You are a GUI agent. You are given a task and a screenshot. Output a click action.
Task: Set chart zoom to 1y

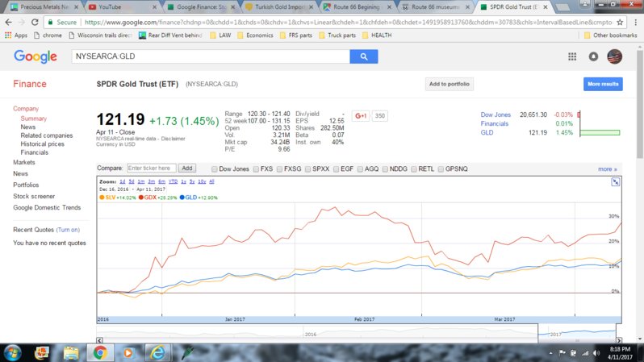[183, 181]
